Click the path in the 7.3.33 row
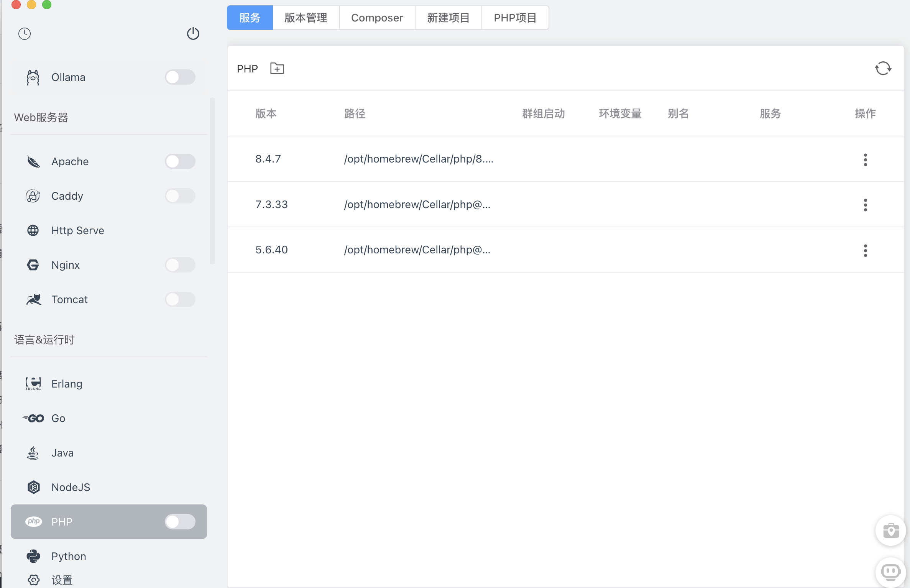This screenshot has width=910, height=588. 417,204
